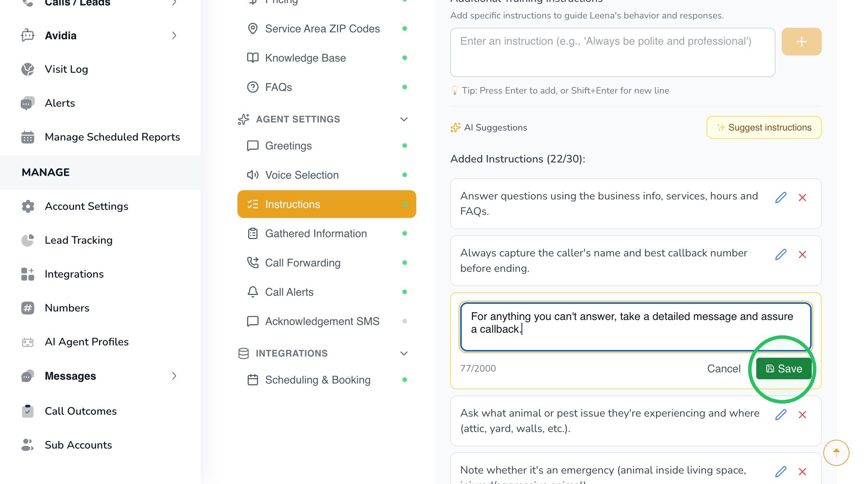The width and height of the screenshot is (868, 484).
Task: Edit the 'Answer questions using business info' instruction
Action: [x=781, y=198]
